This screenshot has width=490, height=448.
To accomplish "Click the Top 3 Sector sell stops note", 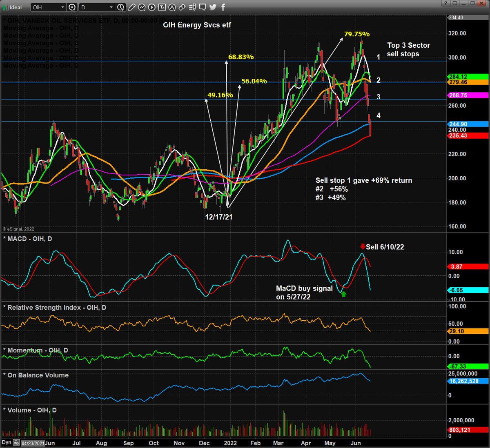I will pyautogui.click(x=408, y=50).
